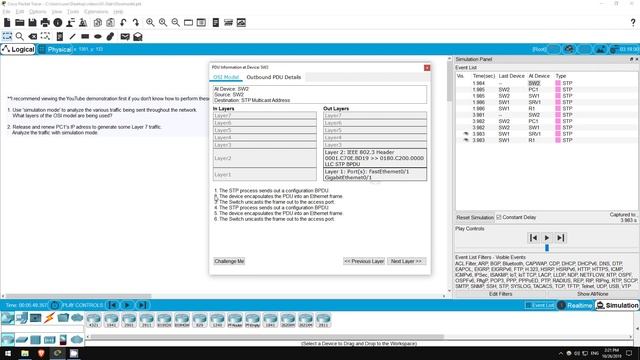Viewport: 640px width, 360px height.
Task: Toggle the Event List button
Action: point(540,305)
